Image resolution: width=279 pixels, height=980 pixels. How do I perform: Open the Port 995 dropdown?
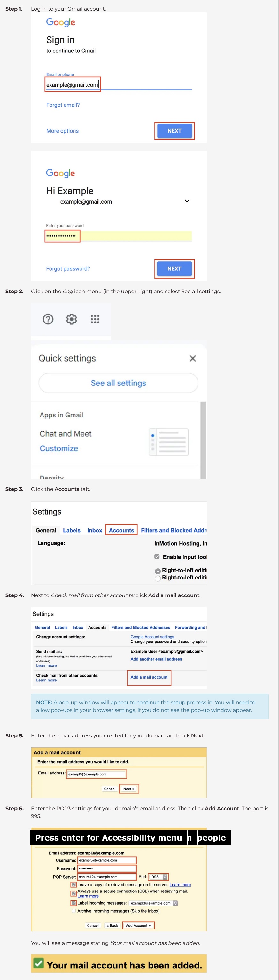(165, 876)
